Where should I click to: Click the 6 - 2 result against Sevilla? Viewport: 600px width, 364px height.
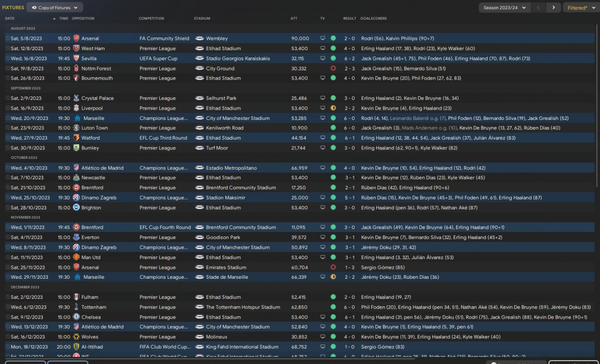[x=350, y=59]
